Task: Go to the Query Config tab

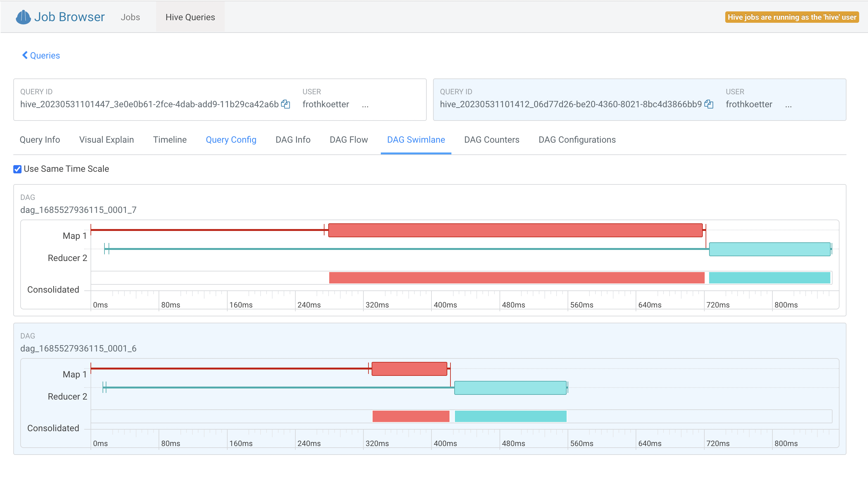Action: pos(231,140)
